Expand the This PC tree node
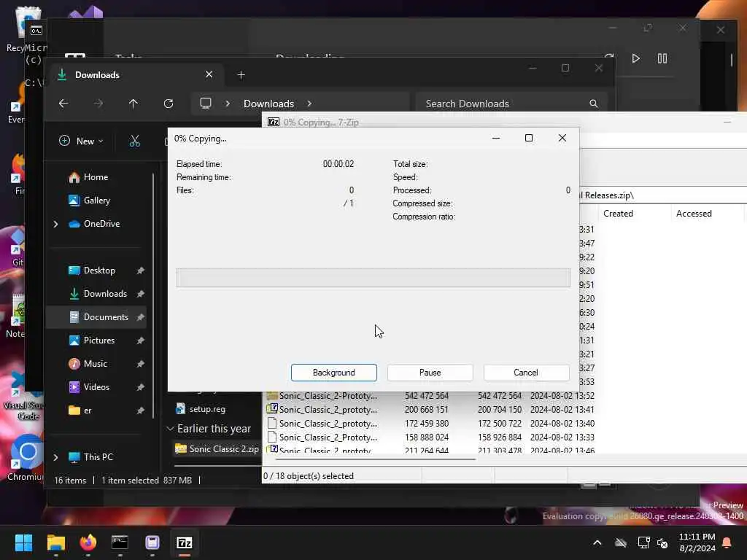Viewport: 747px width, 560px height. pyautogui.click(x=55, y=457)
